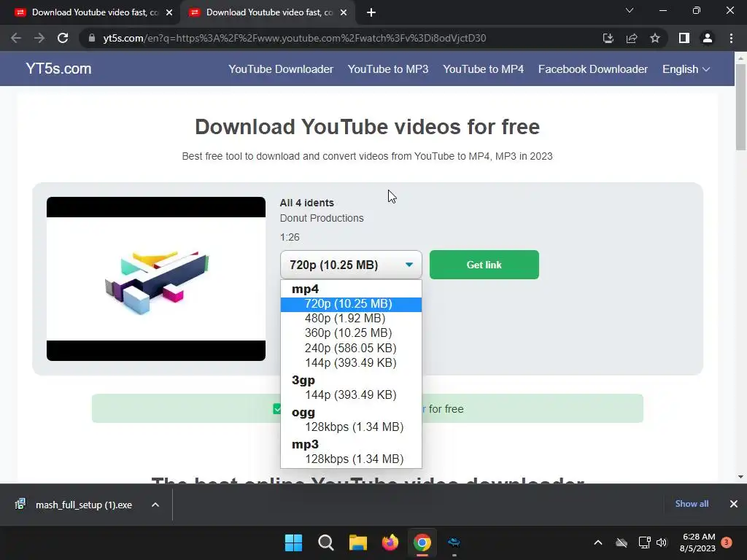Viewport: 747px width, 560px height.
Task: Go back to previous page
Action: click(16, 38)
